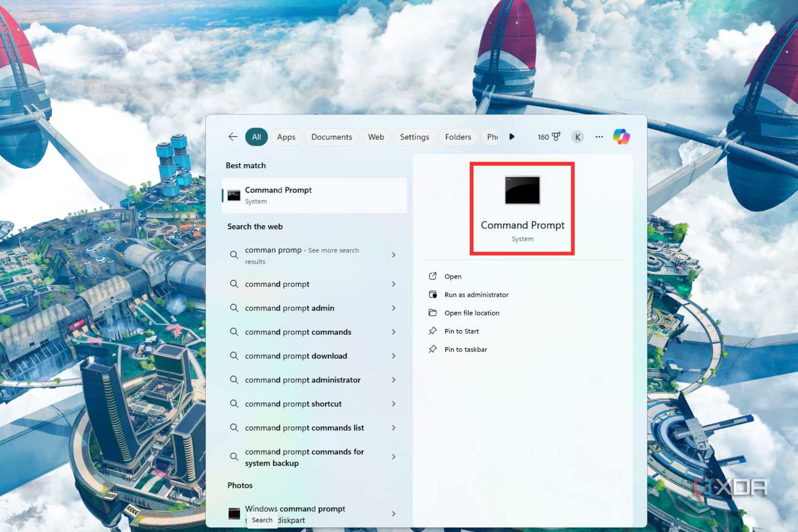
Task: Click search icon beside 'command prompt commands list'
Action: (x=234, y=428)
